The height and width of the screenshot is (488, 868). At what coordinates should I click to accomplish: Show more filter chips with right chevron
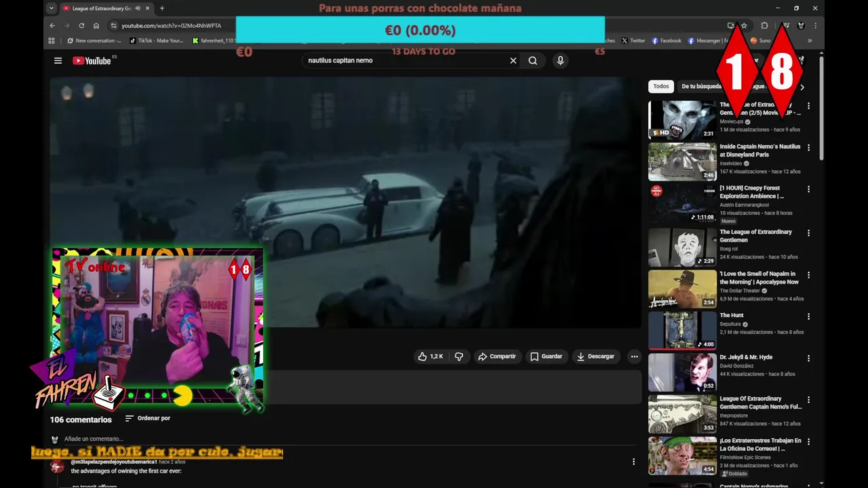point(802,87)
